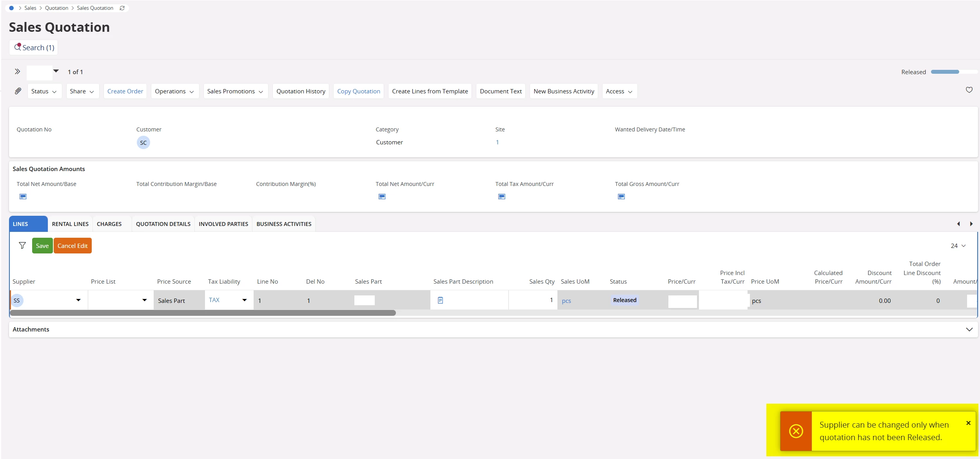Screen dimensions: 980x459
Task: Click the Create Order button
Action: click(125, 91)
